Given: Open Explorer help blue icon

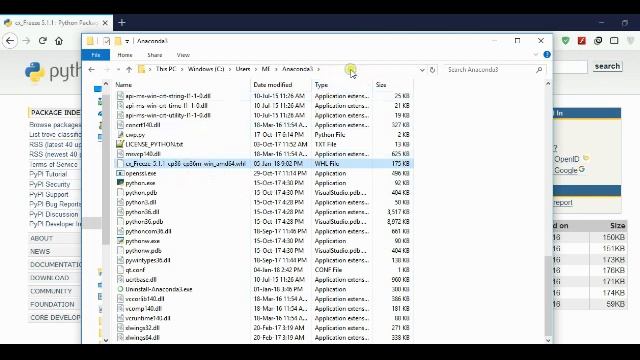Looking at the screenshot, I should point(547,54).
